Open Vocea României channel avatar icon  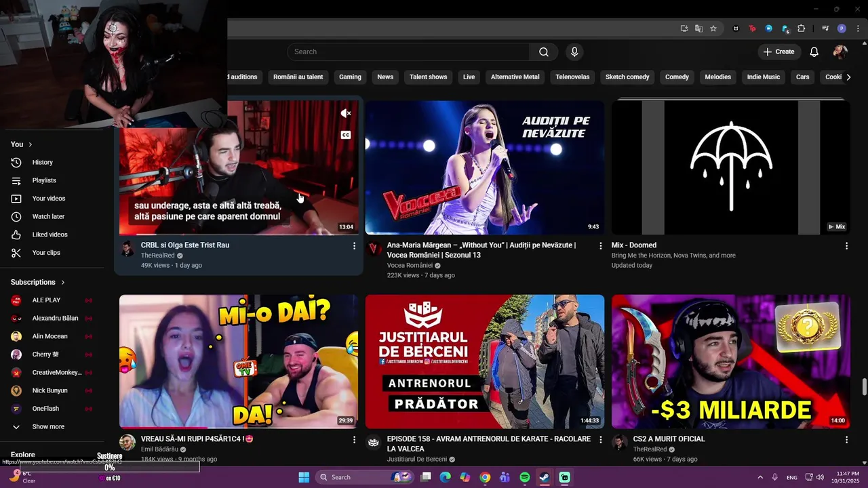coord(374,249)
